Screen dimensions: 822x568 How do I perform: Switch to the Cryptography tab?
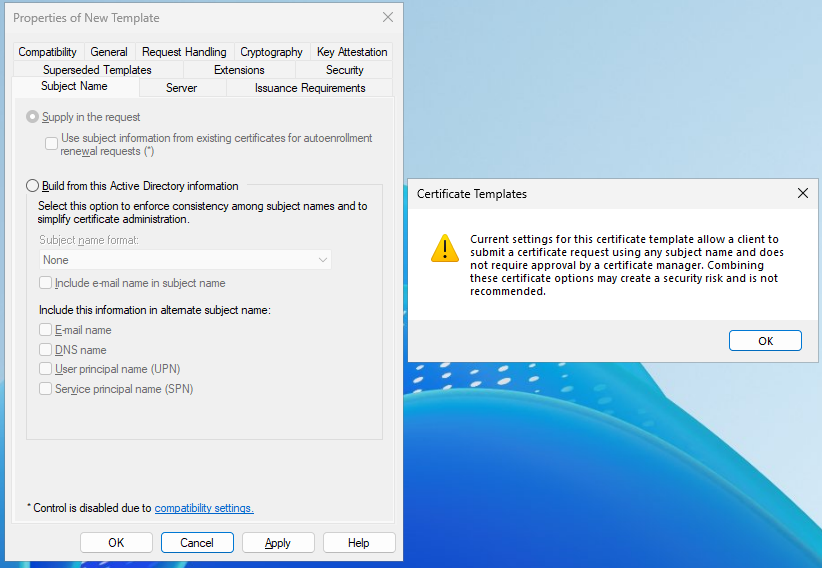click(271, 52)
